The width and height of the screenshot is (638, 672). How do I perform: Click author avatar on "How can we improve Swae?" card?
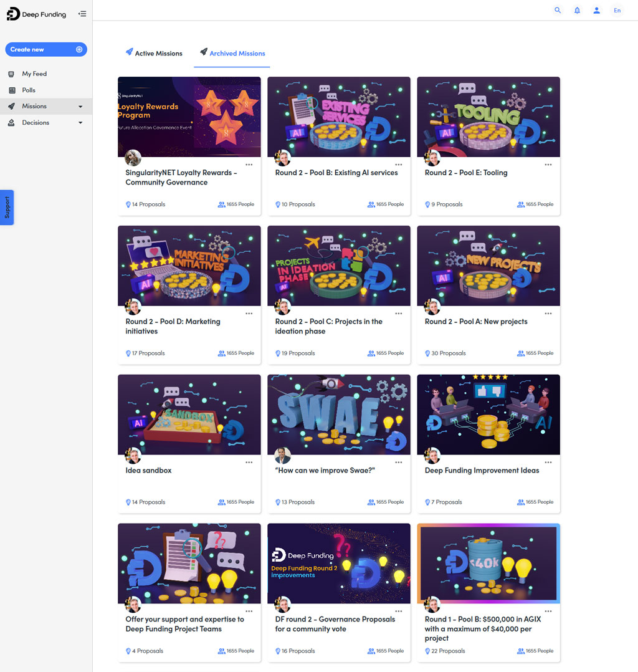[282, 456]
